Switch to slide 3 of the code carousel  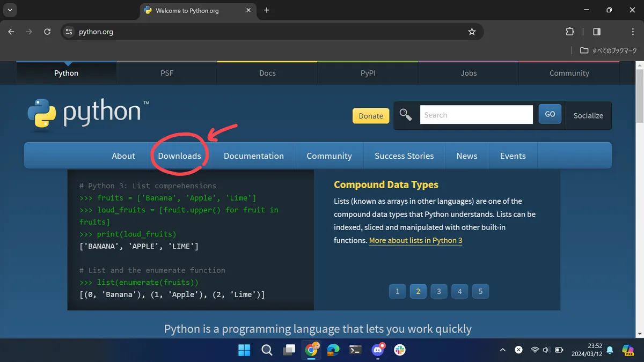pyautogui.click(x=438, y=291)
